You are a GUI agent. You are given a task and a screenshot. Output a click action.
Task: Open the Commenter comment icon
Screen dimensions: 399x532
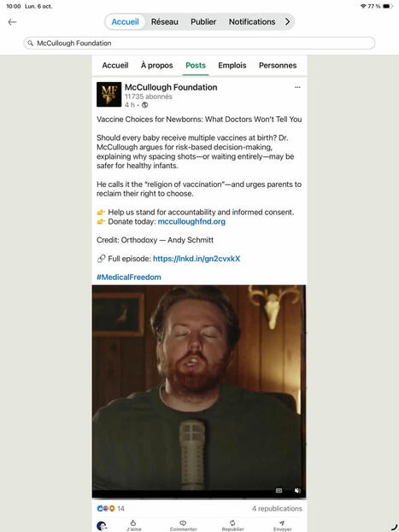pyautogui.click(x=183, y=525)
